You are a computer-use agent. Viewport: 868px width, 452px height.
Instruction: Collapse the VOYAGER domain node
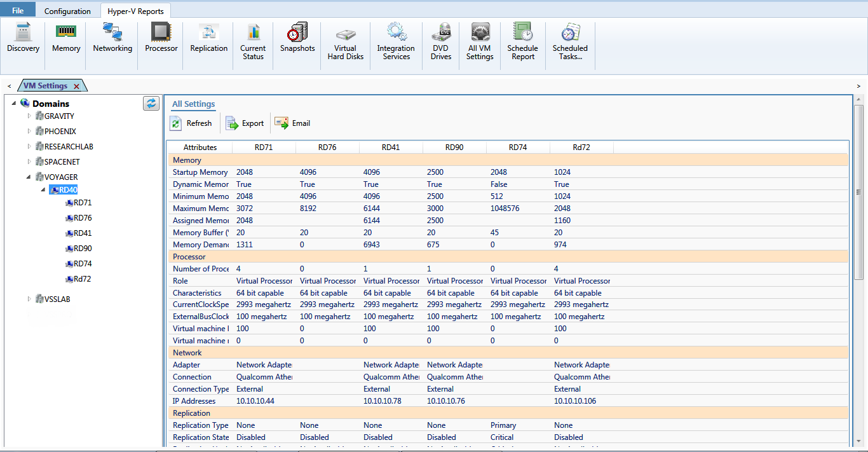[x=29, y=177]
